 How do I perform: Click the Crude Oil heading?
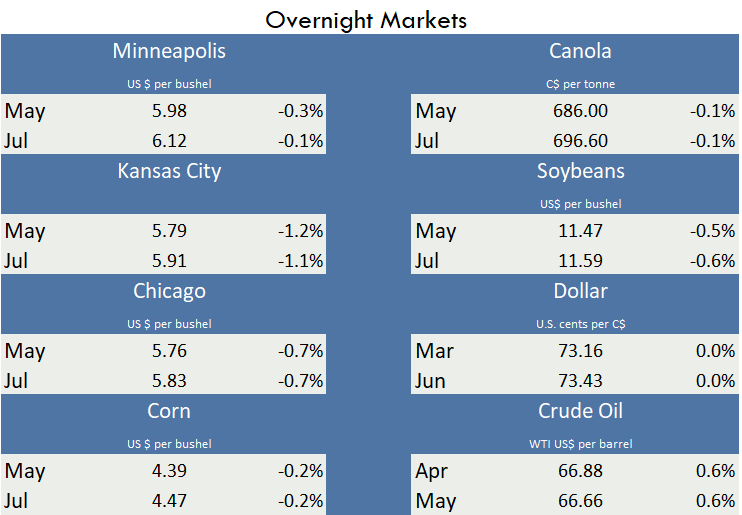580,411
